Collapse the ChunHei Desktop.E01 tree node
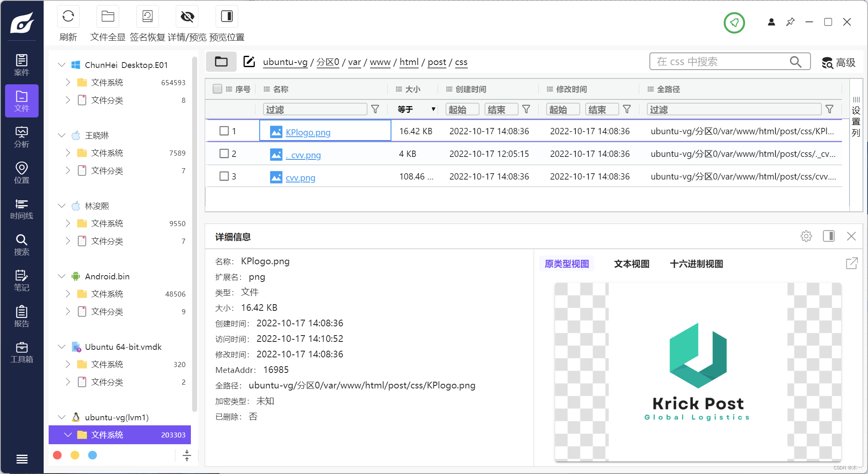 (62, 65)
